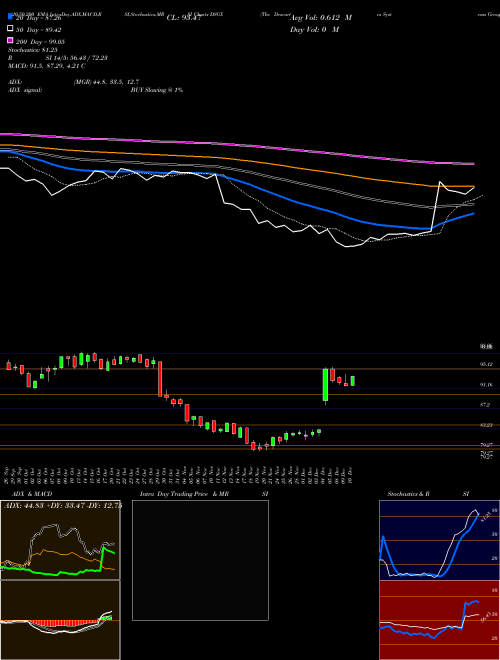Click the white 50 Day legend swatch
The height and width of the screenshot is (660, 500).
(10, 29)
